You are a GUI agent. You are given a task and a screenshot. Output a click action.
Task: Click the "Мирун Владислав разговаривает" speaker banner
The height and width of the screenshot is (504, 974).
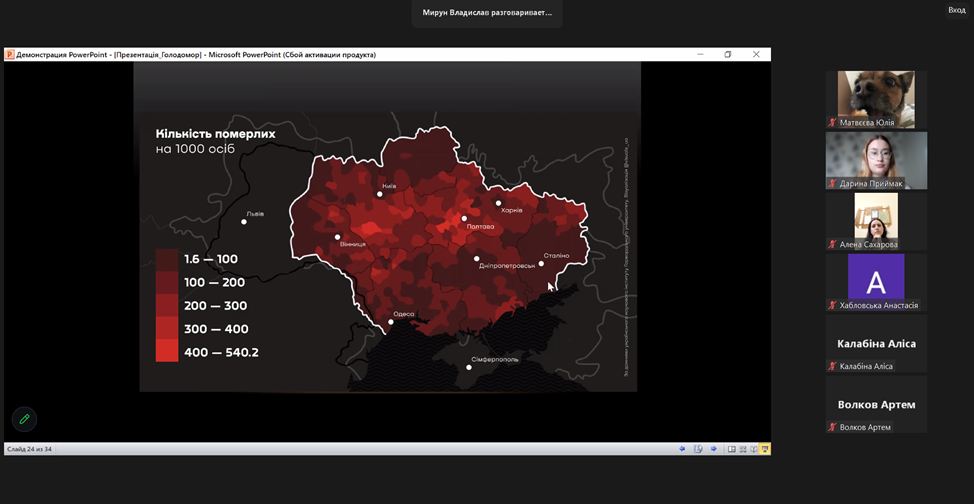click(487, 13)
